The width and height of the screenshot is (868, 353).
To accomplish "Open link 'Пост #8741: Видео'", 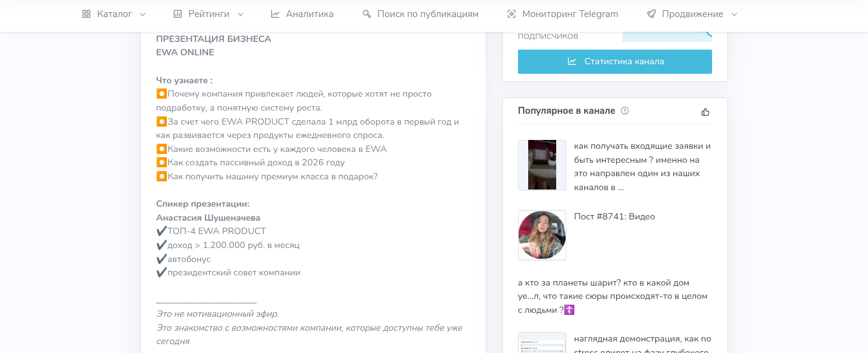I will tap(614, 217).
